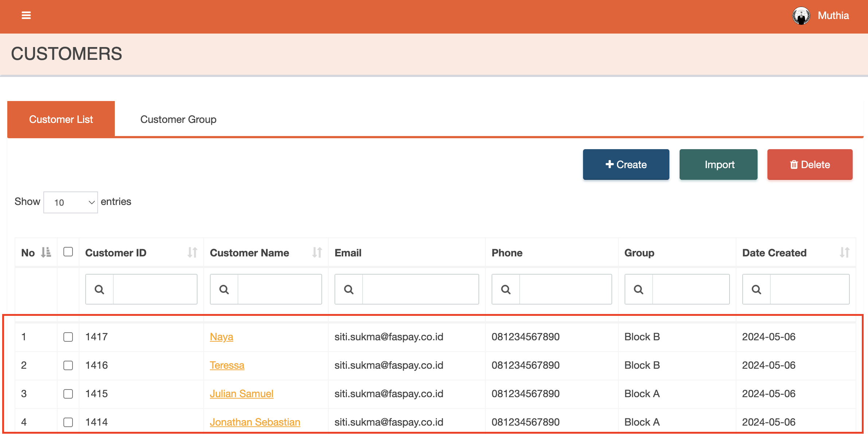Screen dimensions: 868x434
Task: Click the Import button
Action: 718,164
